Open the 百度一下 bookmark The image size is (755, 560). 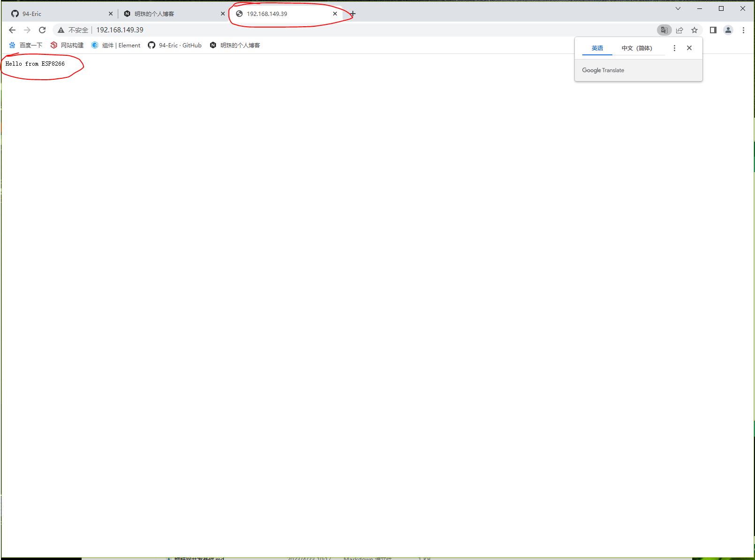pos(26,45)
